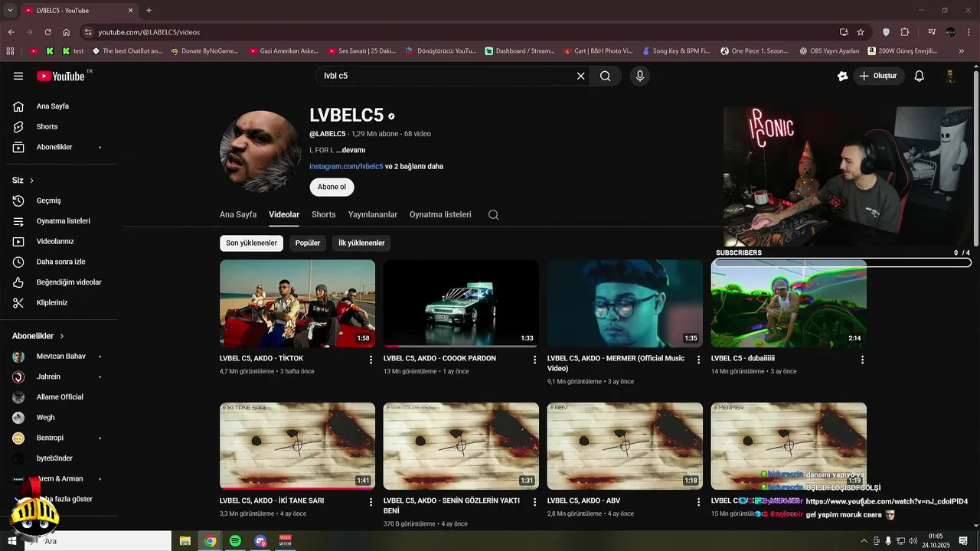The width and height of the screenshot is (980, 551).
Task: Open Mevtcan Bahav subscription channel
Action: pos(61,357)
